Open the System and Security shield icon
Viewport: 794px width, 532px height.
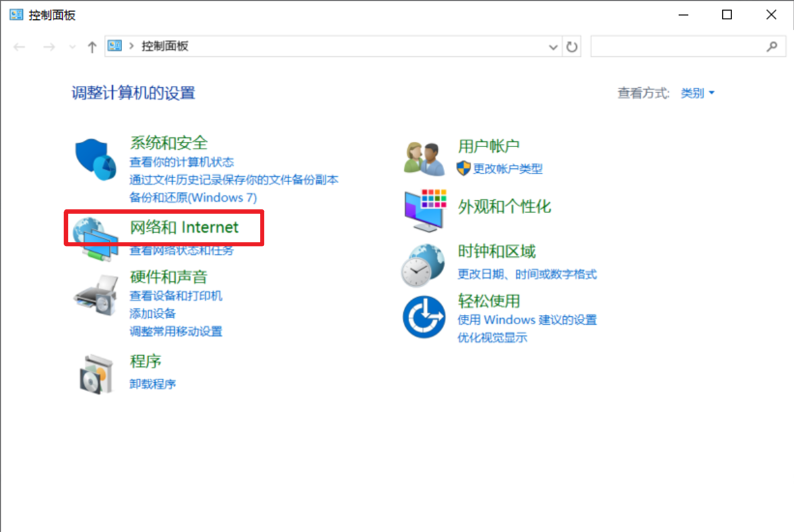[96, 160]
